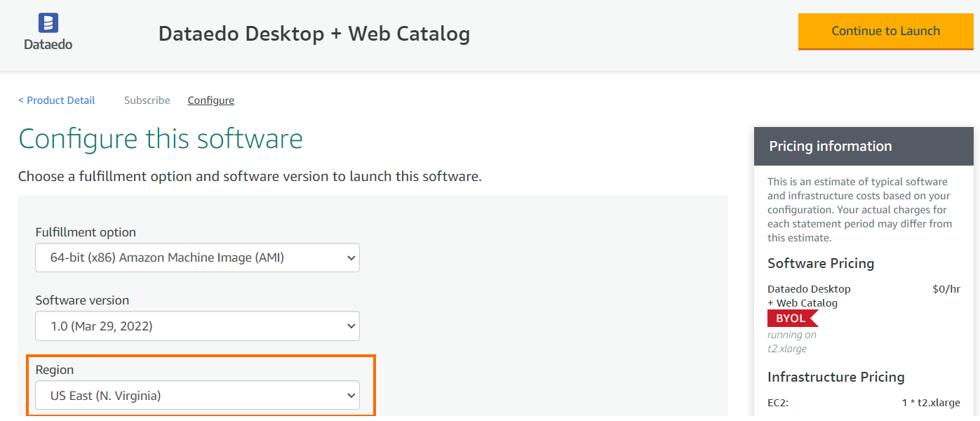
Task: Go back to Product Detail
Action: (57, 100)
